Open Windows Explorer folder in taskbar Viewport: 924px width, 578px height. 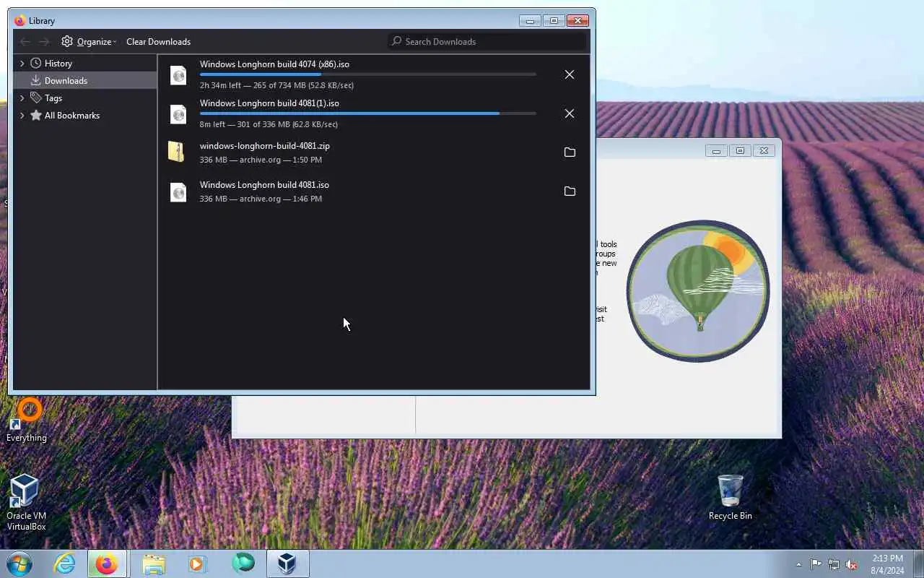pyautogui.click(x=153, y=564)
